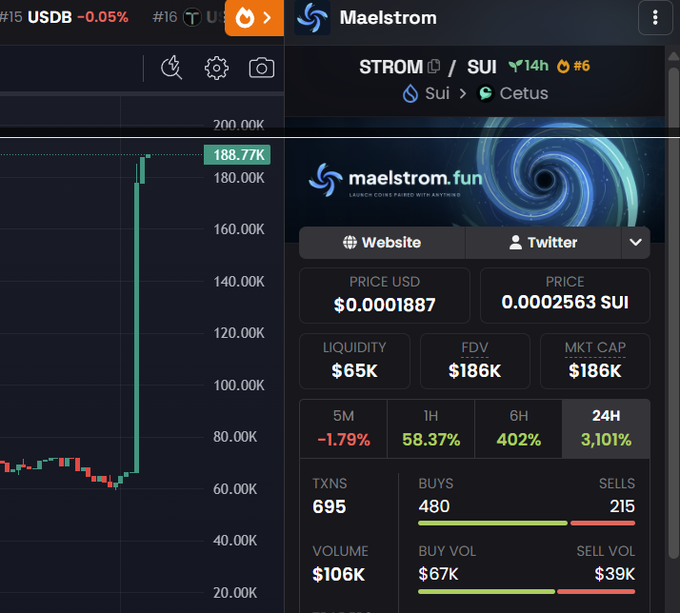Click the SELL VOL $39K value

click(615, 574)
